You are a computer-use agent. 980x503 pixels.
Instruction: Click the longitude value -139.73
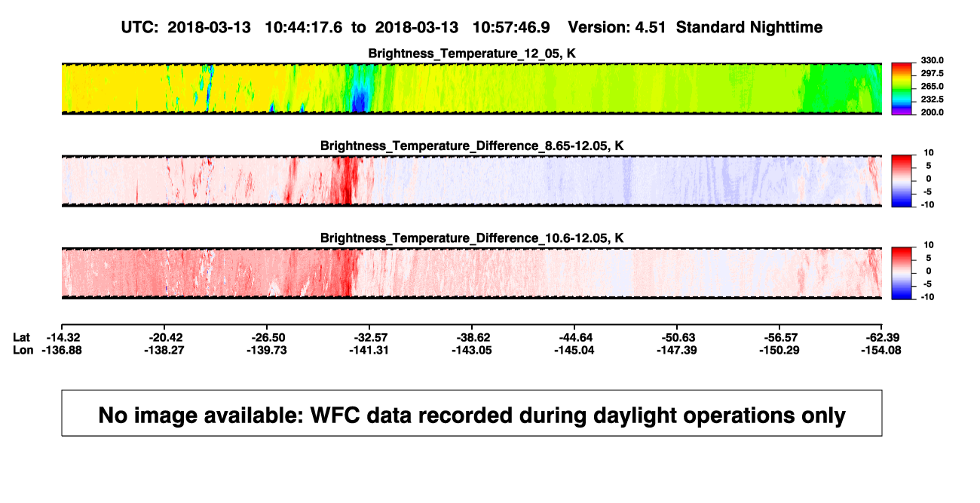point(268,350)
